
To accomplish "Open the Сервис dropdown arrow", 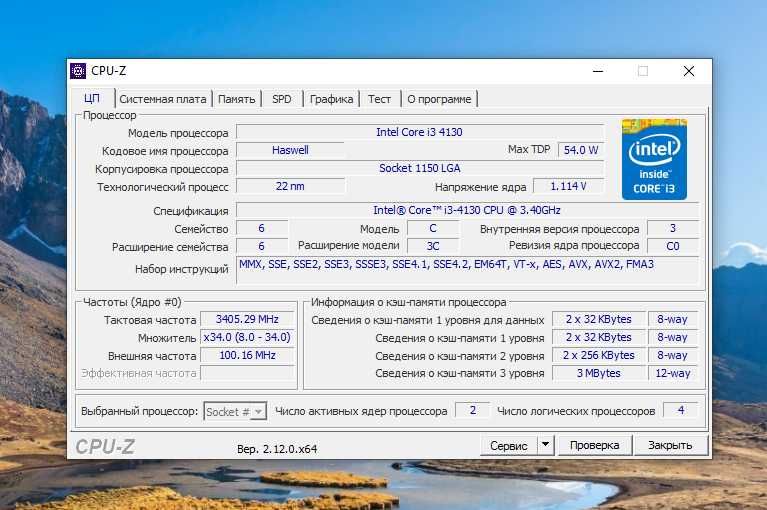I will 545,445.
